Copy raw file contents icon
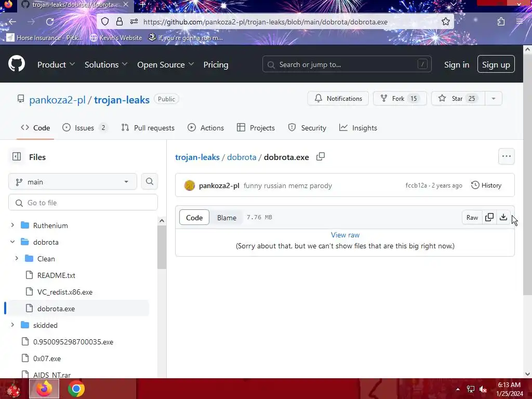The width and height of the screenshot is (532, 399). coord(489,217)
